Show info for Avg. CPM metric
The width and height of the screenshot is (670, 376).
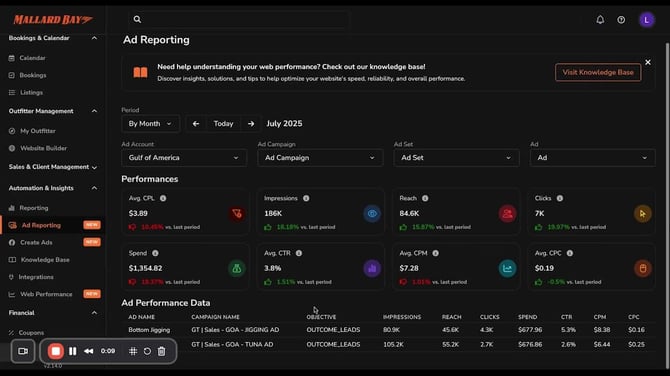click(435, 253)
